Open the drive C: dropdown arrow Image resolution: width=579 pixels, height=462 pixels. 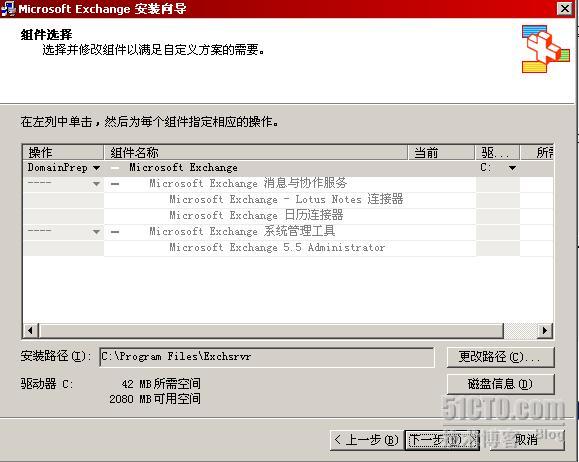click(512, 168)
